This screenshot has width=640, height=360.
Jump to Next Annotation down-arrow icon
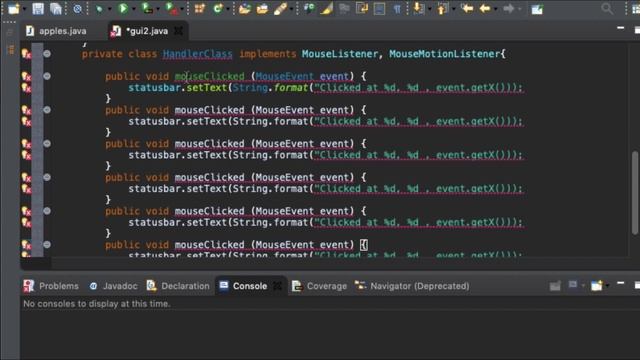coord(419,9)
